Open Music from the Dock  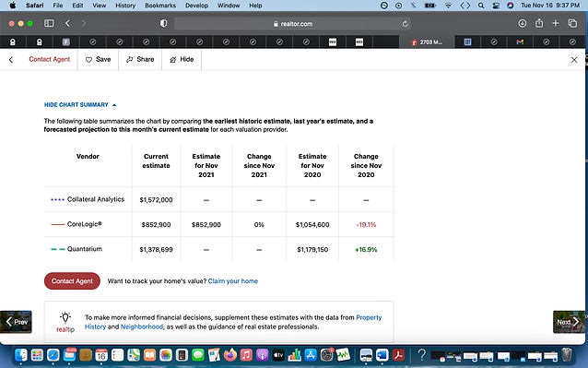click(x=246, y=354)
